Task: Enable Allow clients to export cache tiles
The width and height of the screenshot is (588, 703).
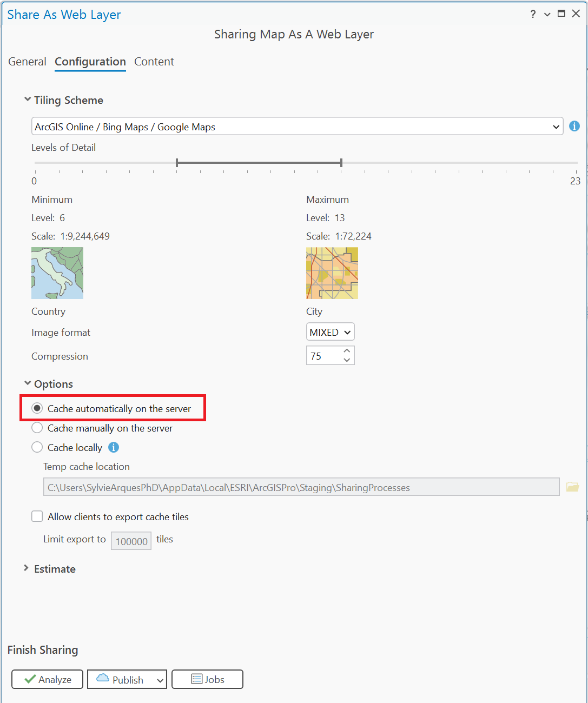Action: point(37,516)
